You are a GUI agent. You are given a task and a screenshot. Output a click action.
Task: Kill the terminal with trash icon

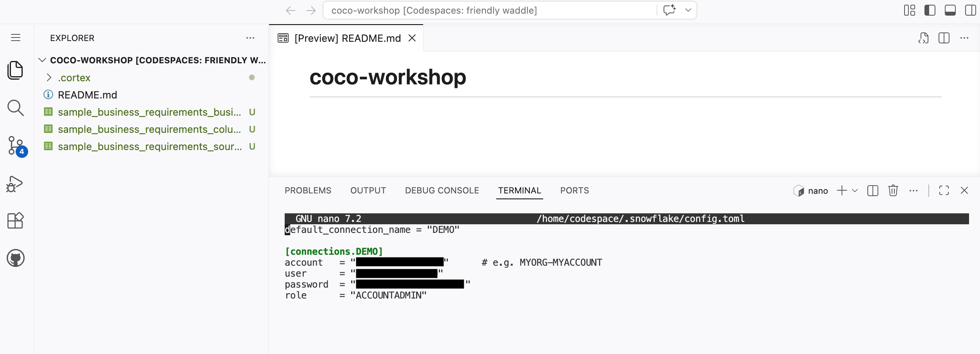point(893,191)
